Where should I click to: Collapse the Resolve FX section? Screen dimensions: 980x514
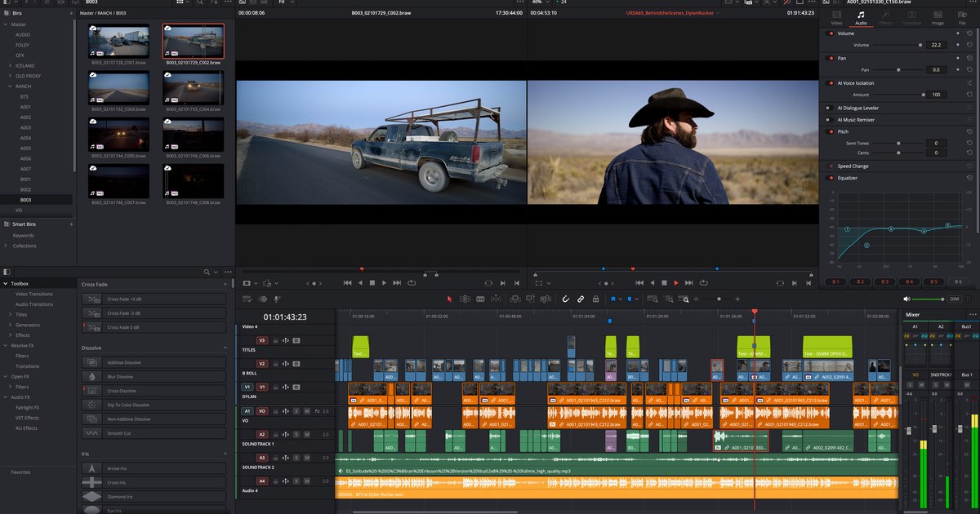[6, 346]
